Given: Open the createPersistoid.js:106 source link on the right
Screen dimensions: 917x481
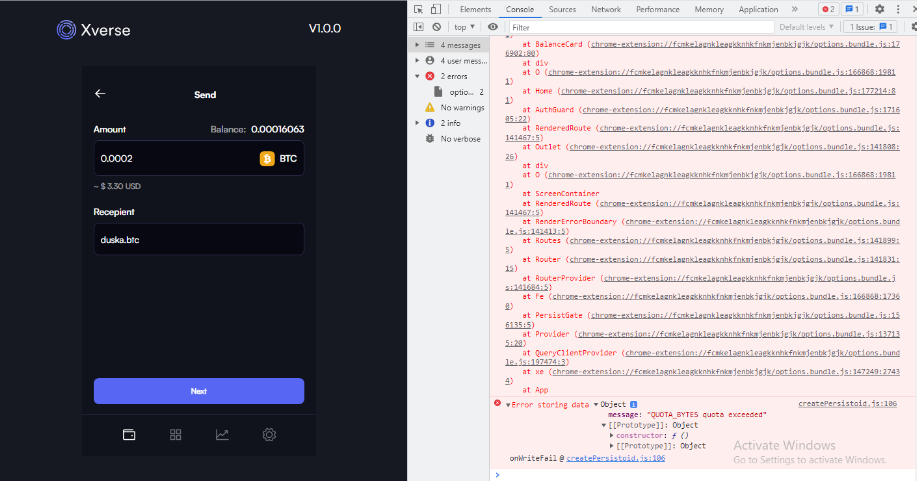Looking at the screenshot, I should click(847, 404).
